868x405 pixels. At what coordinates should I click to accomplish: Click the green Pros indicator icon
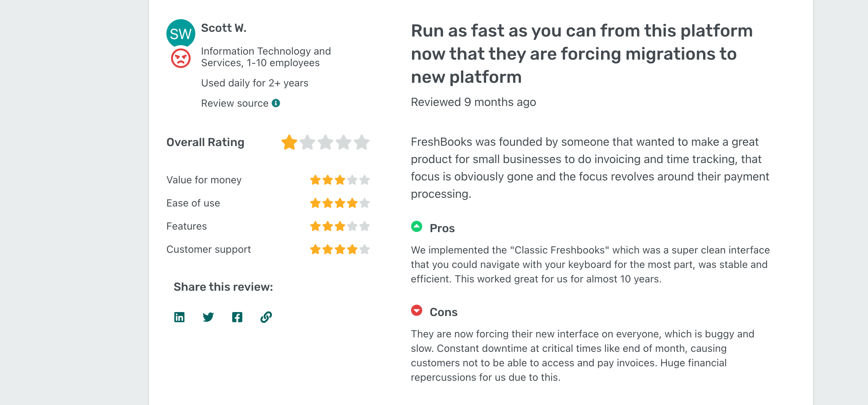point(417,226)
